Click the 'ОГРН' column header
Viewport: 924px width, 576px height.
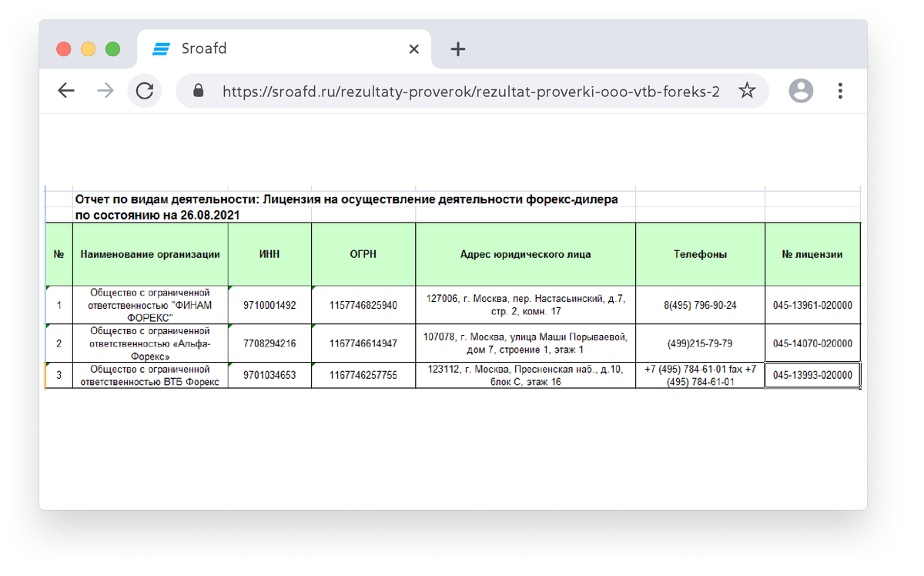[x=363, y=254]
